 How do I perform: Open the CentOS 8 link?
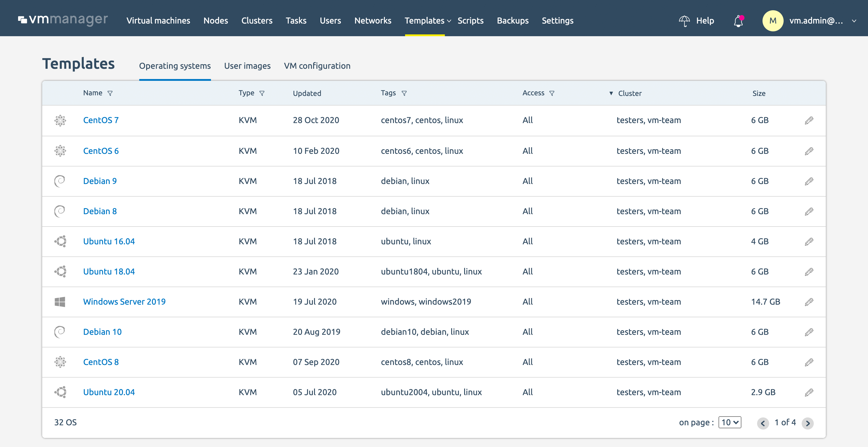coord(101,362)
